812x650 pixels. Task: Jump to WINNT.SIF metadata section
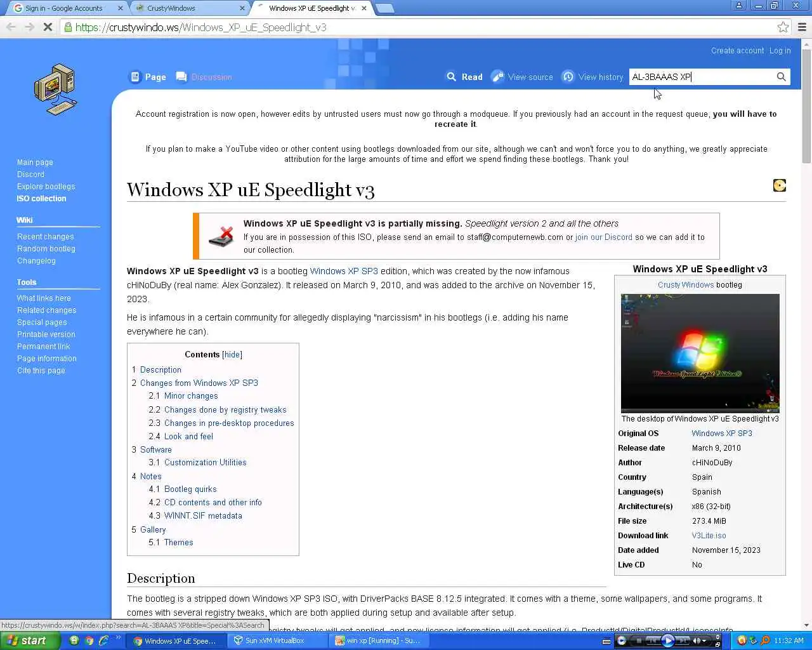pos(202,516)
